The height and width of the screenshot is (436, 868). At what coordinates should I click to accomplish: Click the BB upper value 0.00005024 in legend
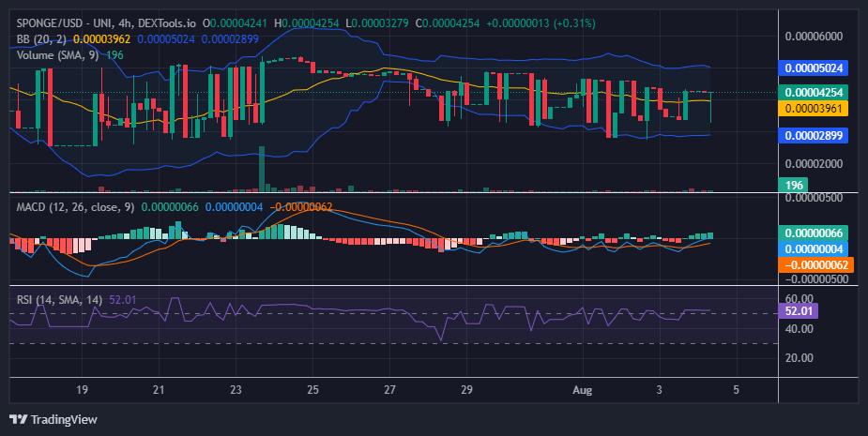point(166,39)
